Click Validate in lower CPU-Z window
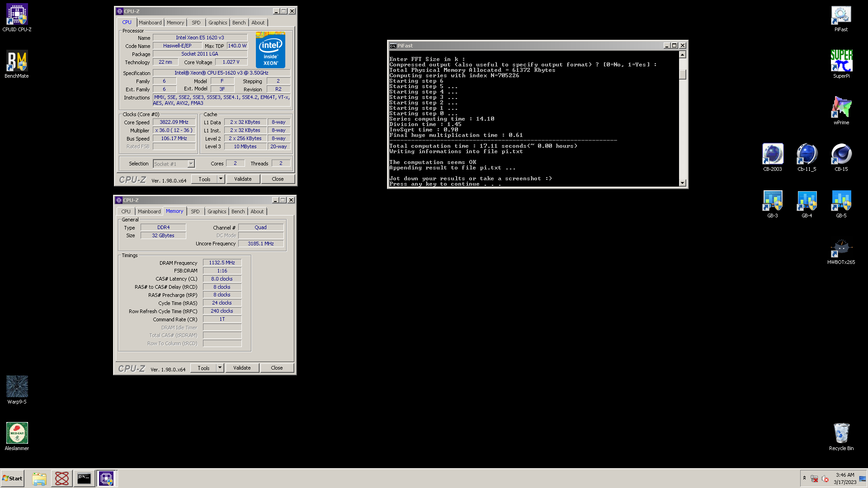 click(242, 368)
